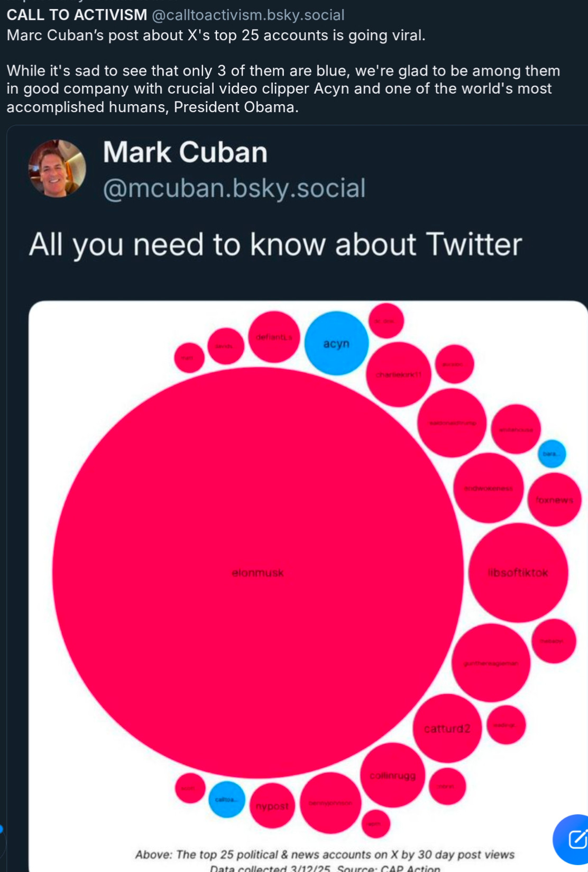
Task: Open the @calltoactivism.bsky.social handle
Action: 248,15
